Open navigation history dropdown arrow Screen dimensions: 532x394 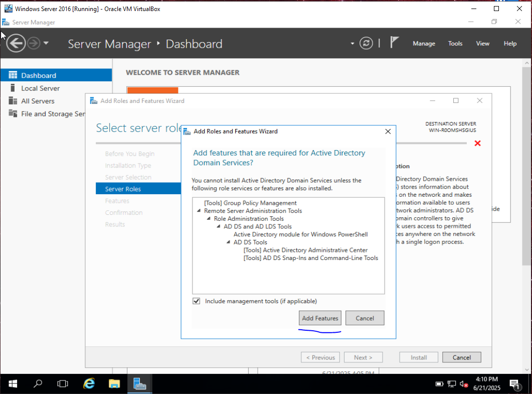pos(46,43)
